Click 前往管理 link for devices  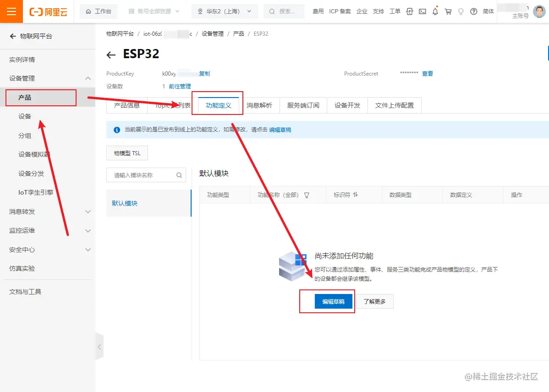point(180,86)
